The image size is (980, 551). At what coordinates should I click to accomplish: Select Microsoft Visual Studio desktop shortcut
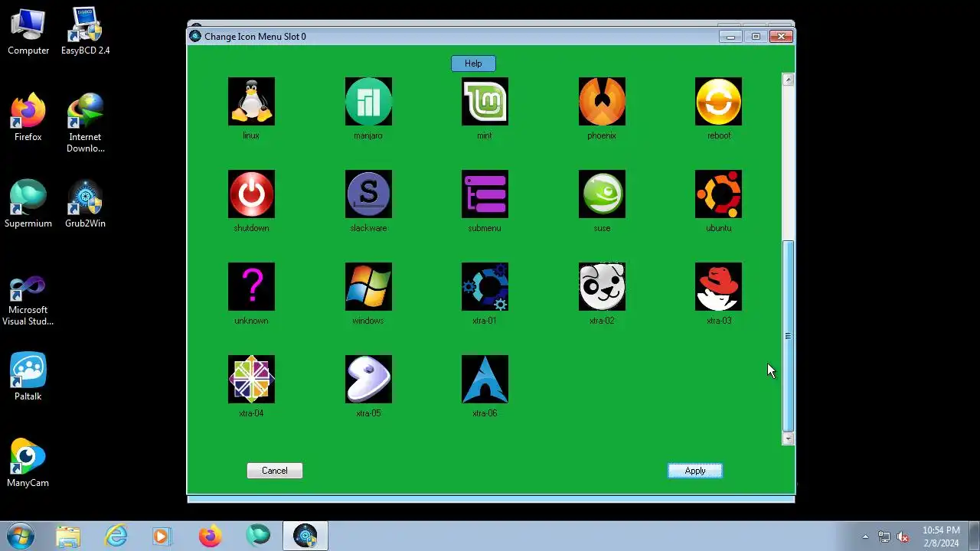[28, 301]
